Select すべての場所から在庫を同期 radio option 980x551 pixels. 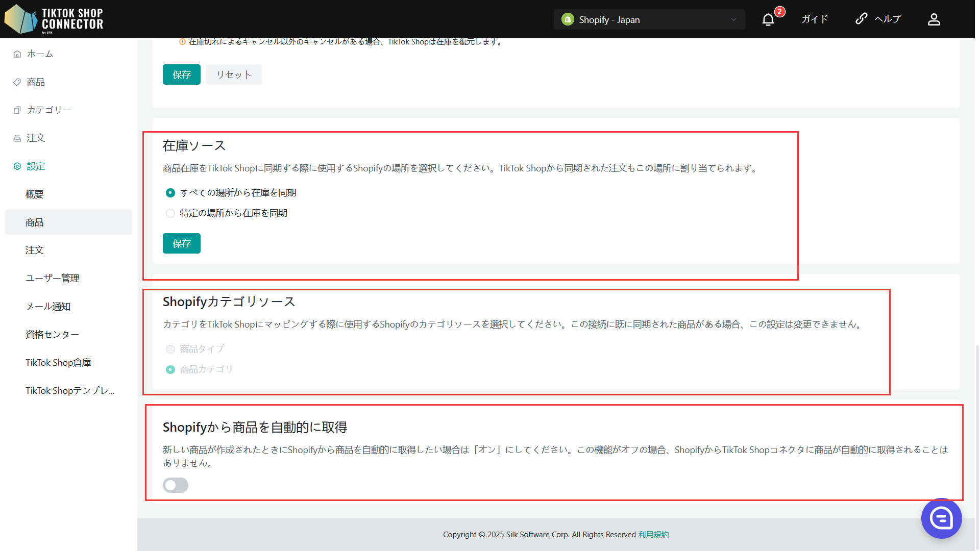[170, 193]
